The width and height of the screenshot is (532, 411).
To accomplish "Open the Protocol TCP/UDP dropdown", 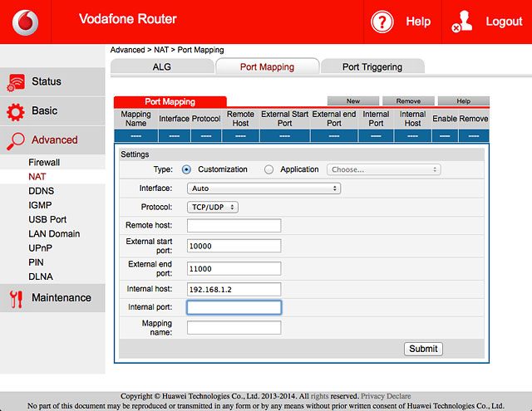I will 213,207.
